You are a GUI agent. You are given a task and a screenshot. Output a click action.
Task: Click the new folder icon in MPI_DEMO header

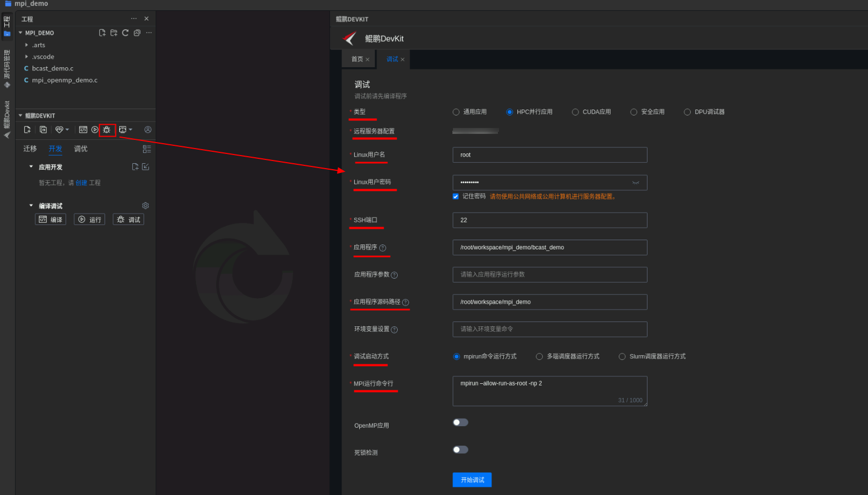pos(114,33)
